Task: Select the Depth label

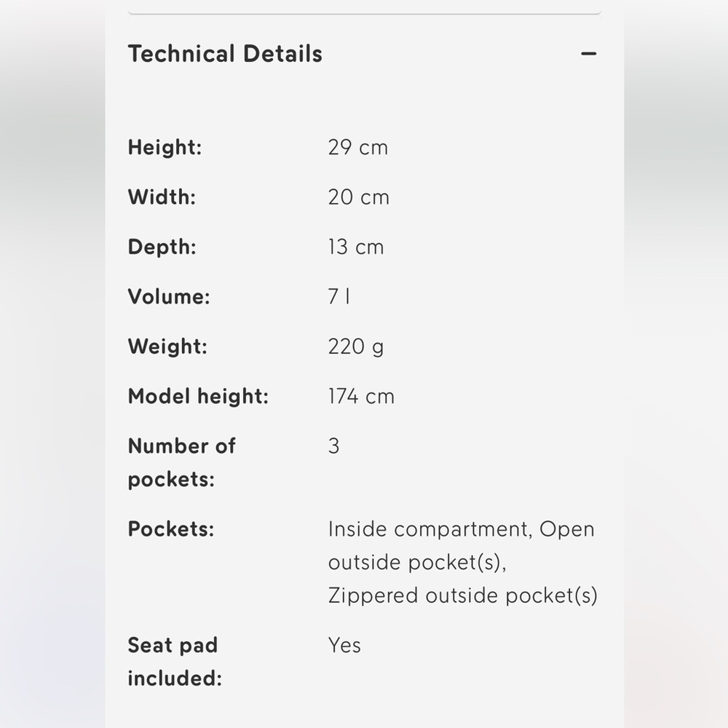Action: click(x=162, y=247)
